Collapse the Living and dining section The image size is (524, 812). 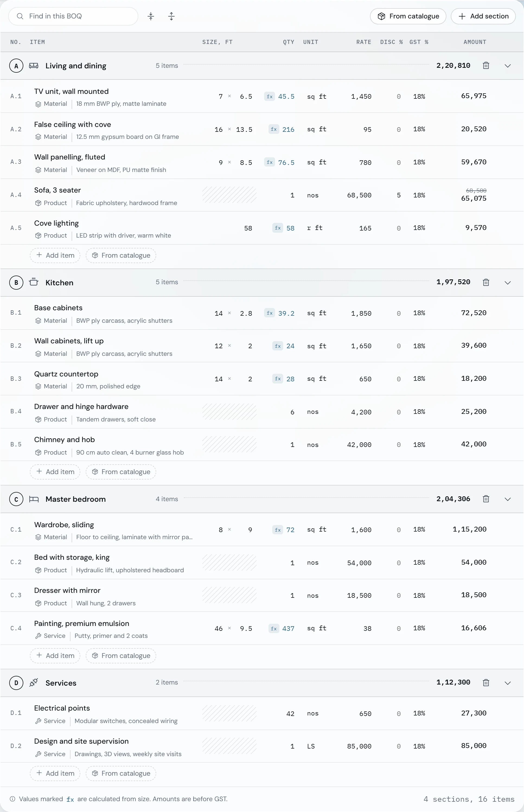[508, 66]
